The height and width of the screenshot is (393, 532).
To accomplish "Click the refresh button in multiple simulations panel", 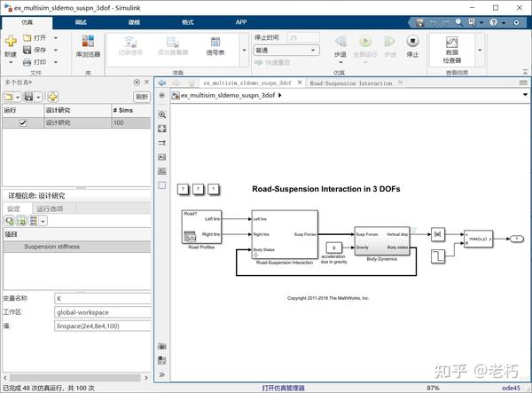I will [x=142, y=97].
